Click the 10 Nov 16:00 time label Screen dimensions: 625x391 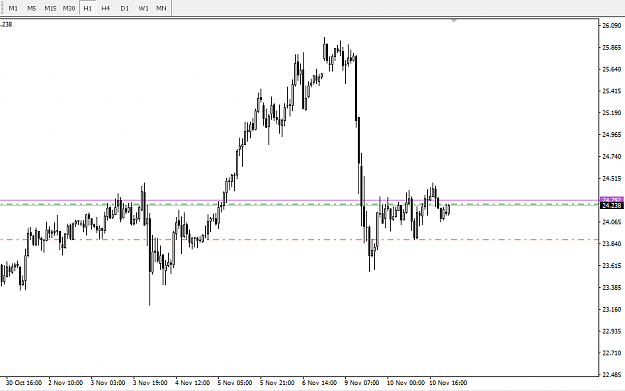pos(448,383)
